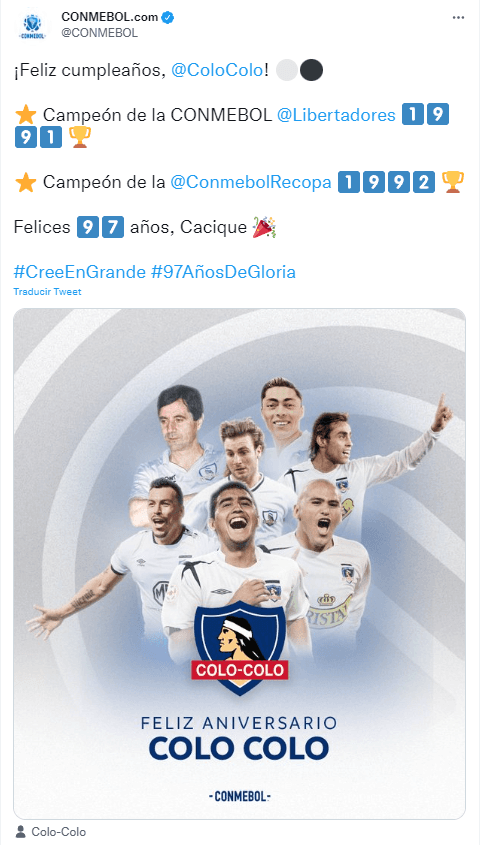Open the @ConmebolRecopa mention link

coord(250,183)
